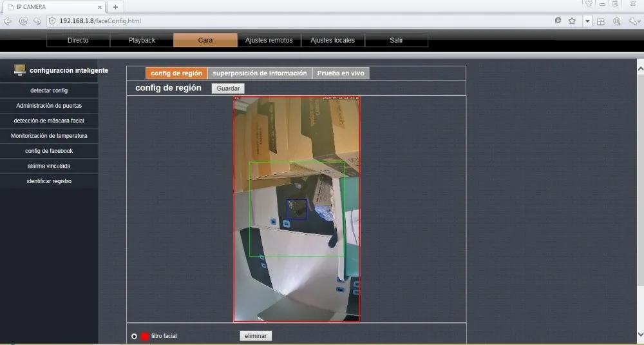
Task: Click the eliminar button
Action: tap(256, 336)
